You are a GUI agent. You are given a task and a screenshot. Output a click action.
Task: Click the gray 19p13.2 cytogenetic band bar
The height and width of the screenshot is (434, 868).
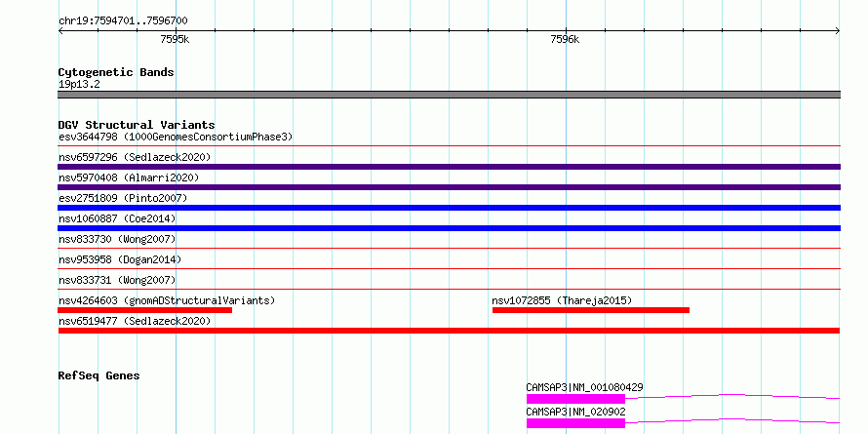coord(449,95)
